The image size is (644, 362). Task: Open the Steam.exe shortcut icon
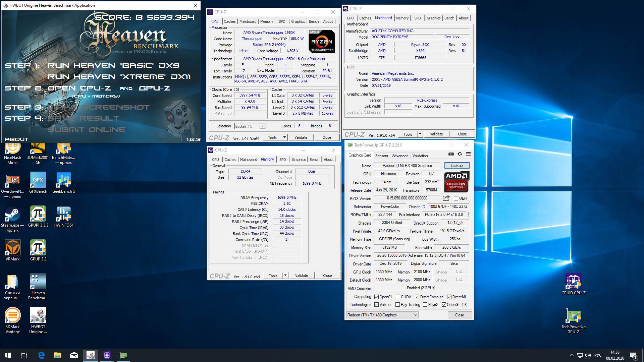[12, 219]
